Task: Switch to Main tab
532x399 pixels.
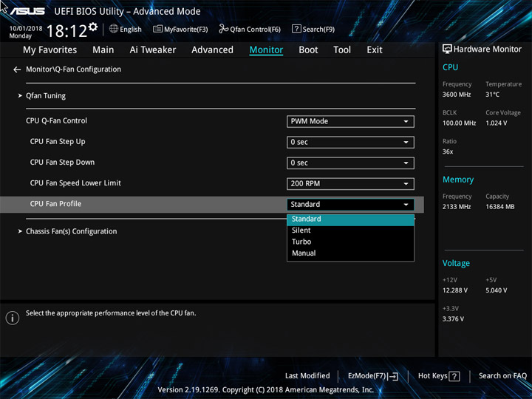Action: (x=103, y=50)
